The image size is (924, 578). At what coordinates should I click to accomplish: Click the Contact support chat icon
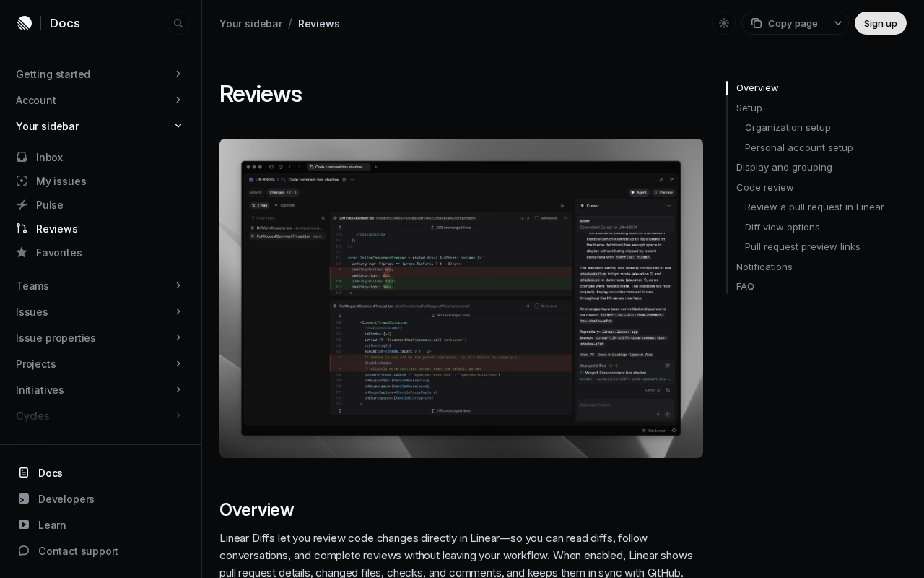(x=24, y=551)
